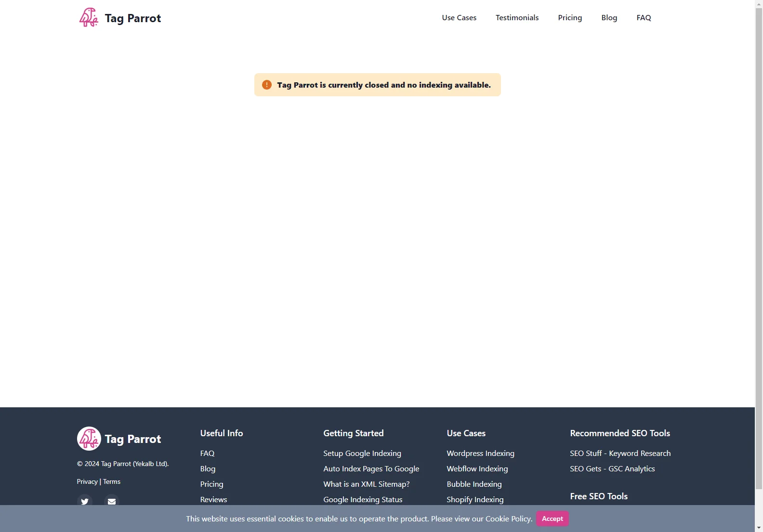The width and height of the screenshot is (763, 532).
Task: Open SEO Gets - GSC Analytics link
Action: pyautogui.click(x=613, y=468)
